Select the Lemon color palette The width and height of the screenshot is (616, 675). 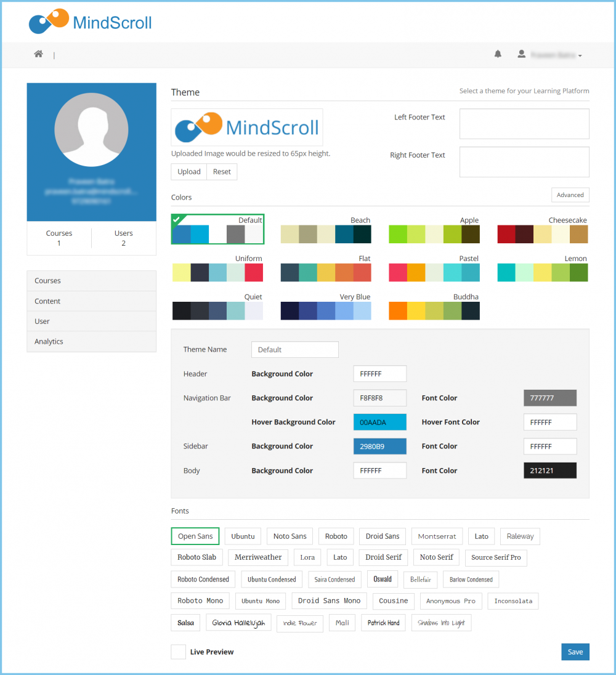(543, 268)
